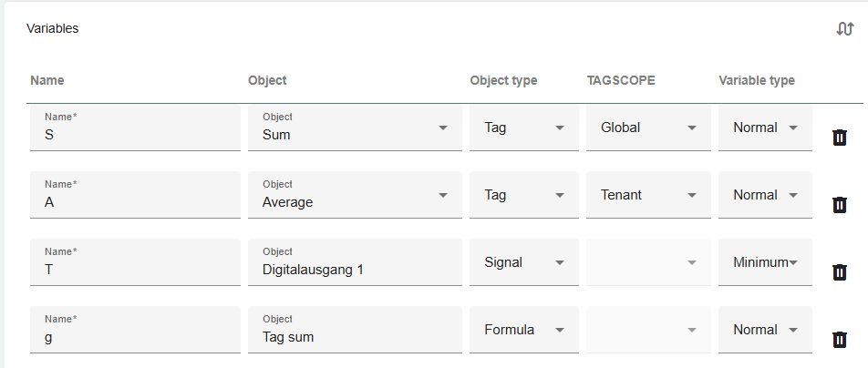Screen dimensions: 868x368
Task: Expand Object type dropdown set to Signal
Action: [x=523, y=263]
